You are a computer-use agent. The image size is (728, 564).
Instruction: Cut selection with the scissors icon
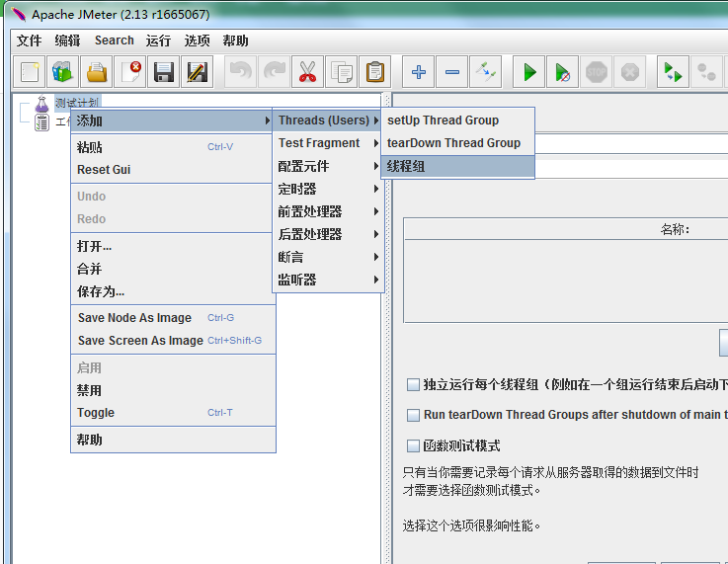click(308, 72)
